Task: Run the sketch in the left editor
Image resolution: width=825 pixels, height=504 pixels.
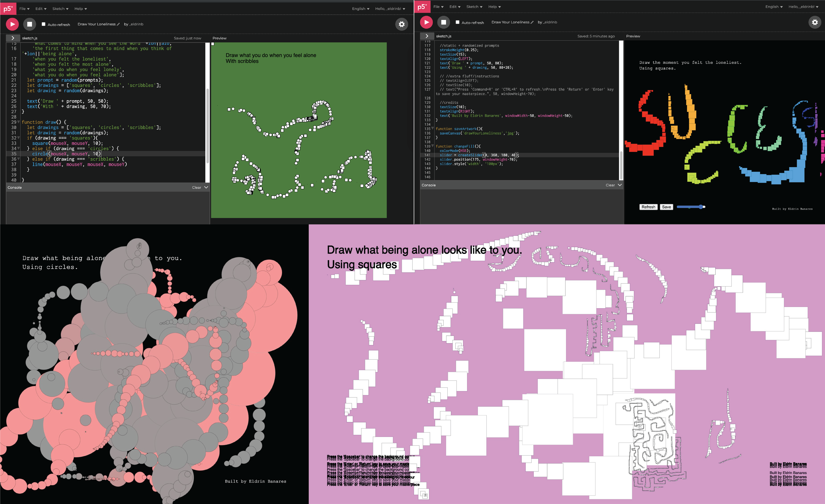Action: click(x=12, y=24)
